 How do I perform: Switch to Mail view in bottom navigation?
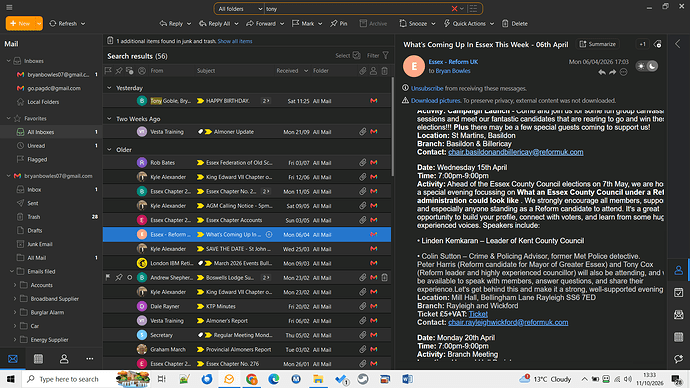[x=13, y=359]
